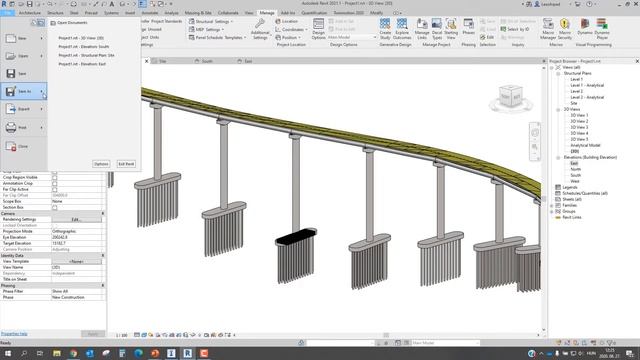This screenshot has height=360, width=640.
Task: Open Phases dialog icon
Action: pos(469,27)
